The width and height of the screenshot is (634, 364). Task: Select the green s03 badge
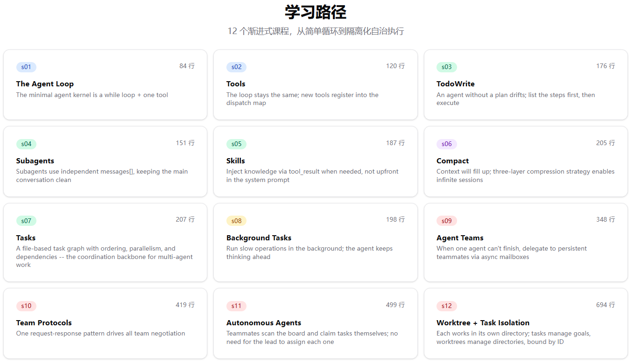pyautogui.click(x=446, y=67)
